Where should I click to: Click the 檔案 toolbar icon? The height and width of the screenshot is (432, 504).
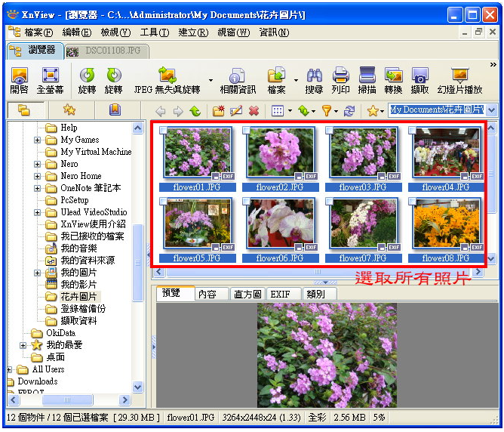[x=276, y=80]
